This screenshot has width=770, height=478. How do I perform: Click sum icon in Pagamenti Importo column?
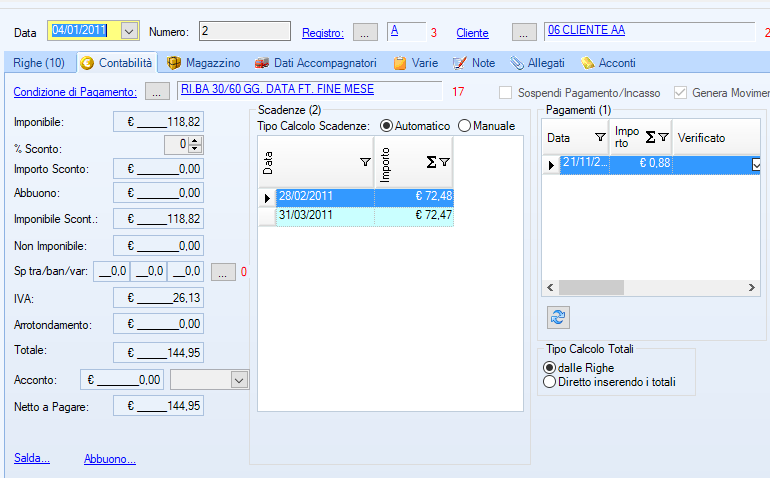click(x=650, y=137)
